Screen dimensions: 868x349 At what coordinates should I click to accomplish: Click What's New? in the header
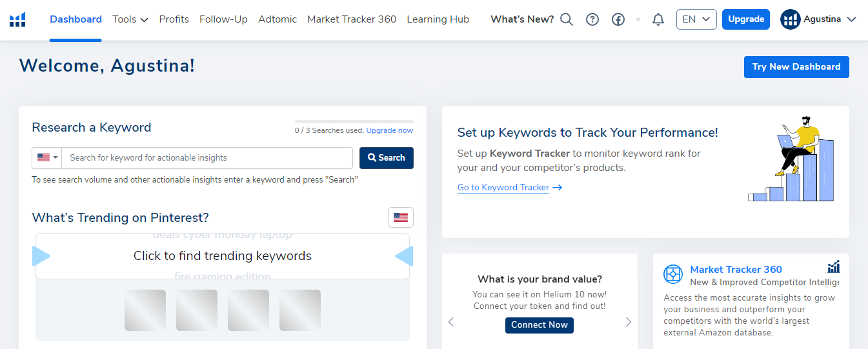[522, 19]
